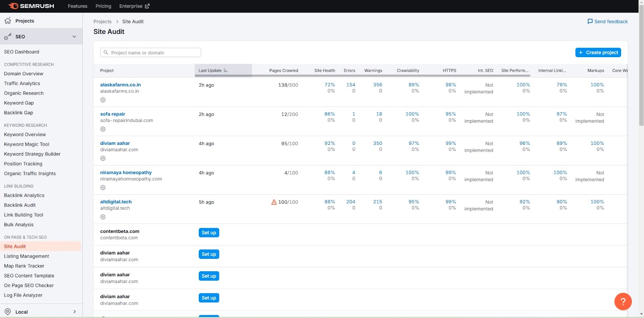Click warning triangle beside 100/100 pages
The height and width of the screenshot is (318, 644).
274,202
